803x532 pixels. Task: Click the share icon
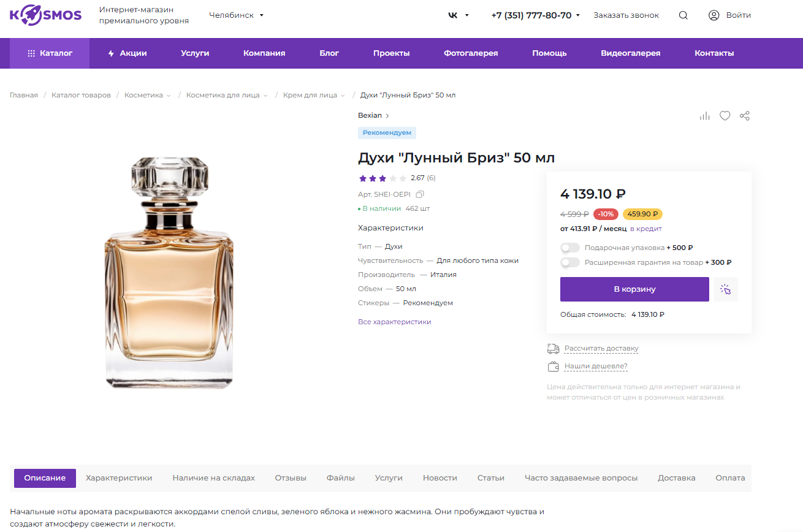pyautogui.click(x=745, y=116)
